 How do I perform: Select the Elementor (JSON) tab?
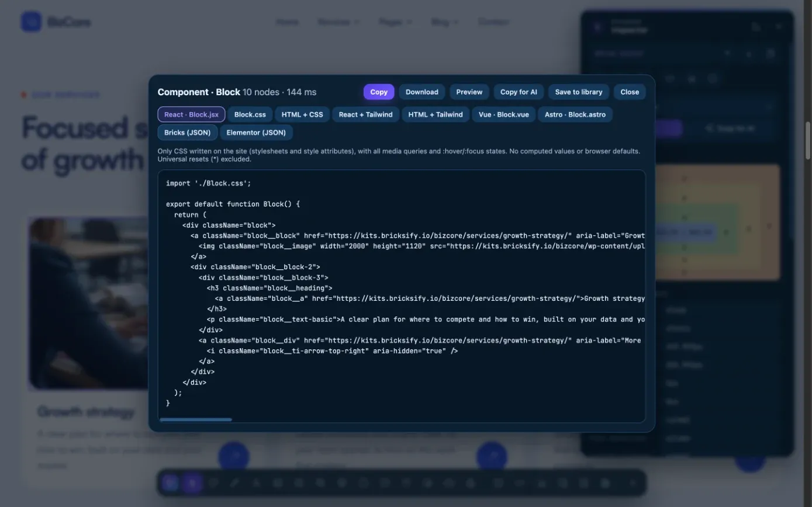coord(256,133)
